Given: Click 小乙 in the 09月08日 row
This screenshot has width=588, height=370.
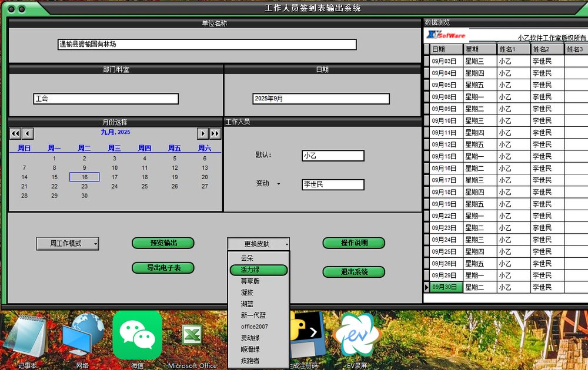Looking at the screenshot, I should point(514,97).
